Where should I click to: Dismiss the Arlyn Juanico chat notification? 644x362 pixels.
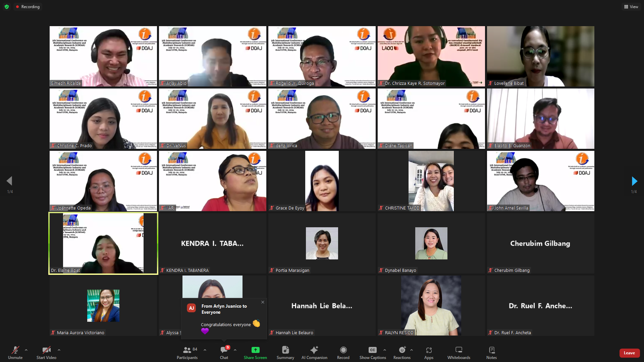coord(263,302)
